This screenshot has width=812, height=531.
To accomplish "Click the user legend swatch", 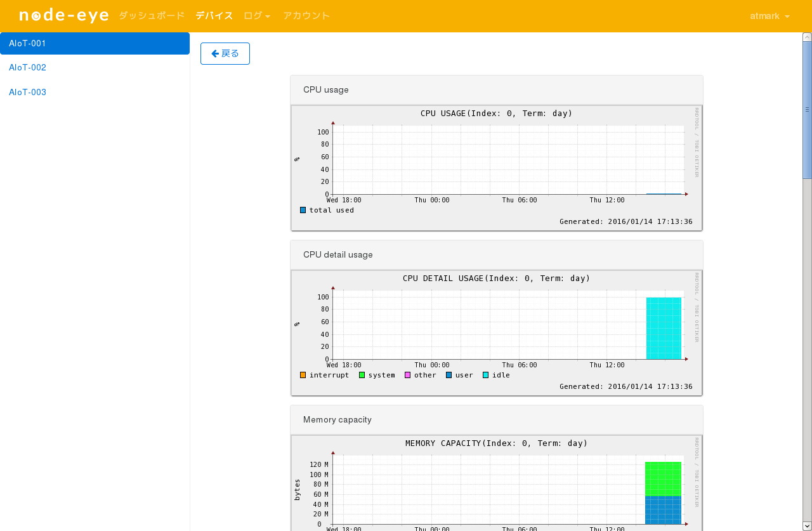I will [449, 375].
